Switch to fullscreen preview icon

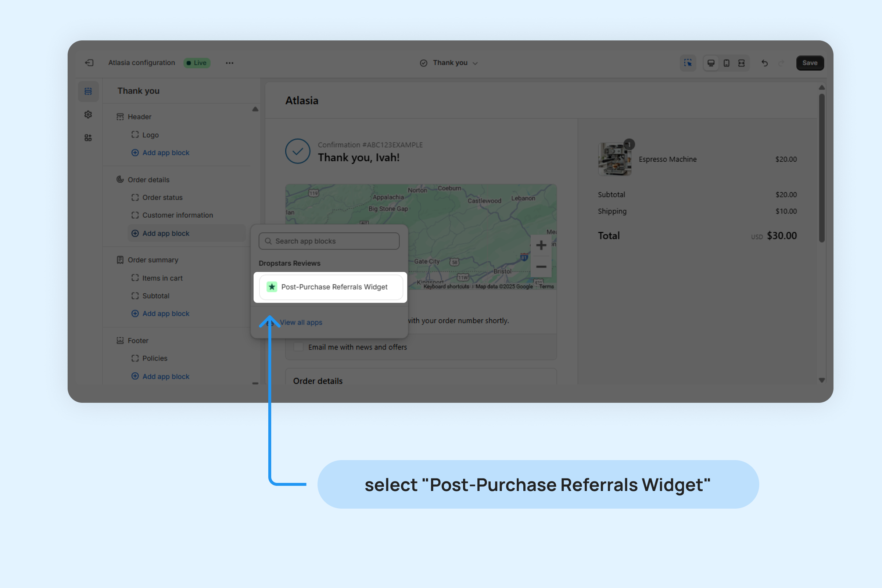tap(741, 63)
